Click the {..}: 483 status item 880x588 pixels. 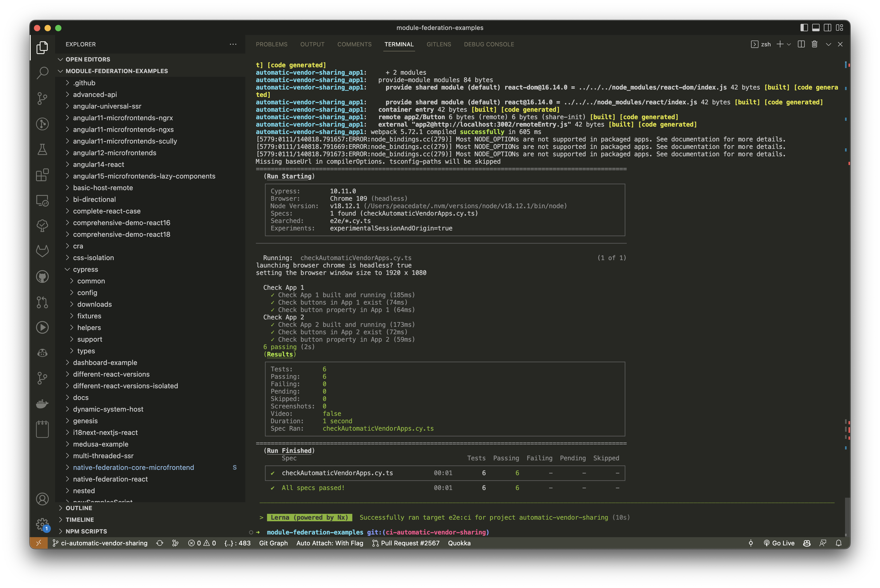(237, 543)
